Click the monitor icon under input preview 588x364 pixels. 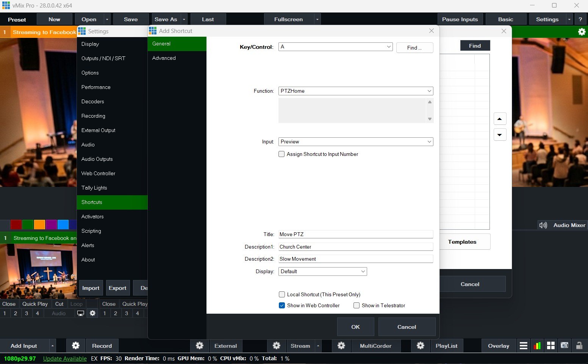click(x=81, y=313)
